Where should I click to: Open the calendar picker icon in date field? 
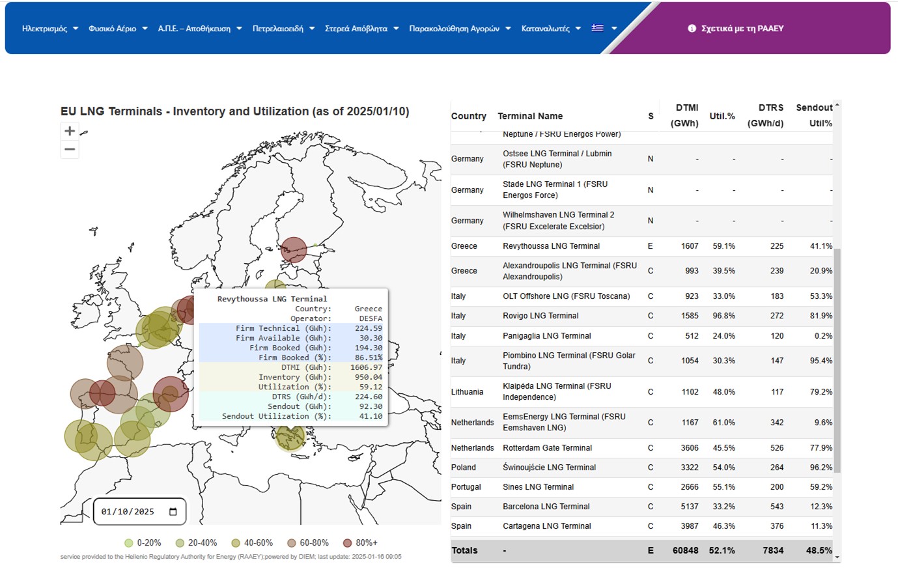coord(173,512)
